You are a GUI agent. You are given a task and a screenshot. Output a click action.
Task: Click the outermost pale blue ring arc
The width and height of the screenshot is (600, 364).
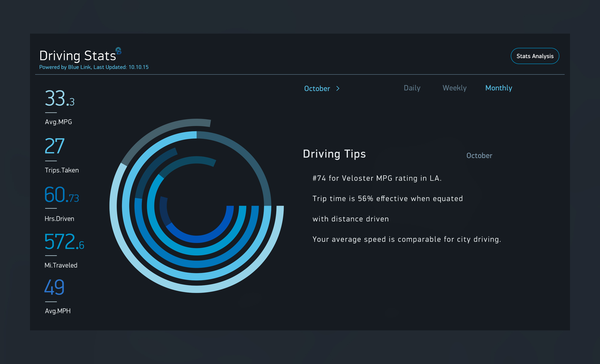pyautogui.click(x=197, y=289)
